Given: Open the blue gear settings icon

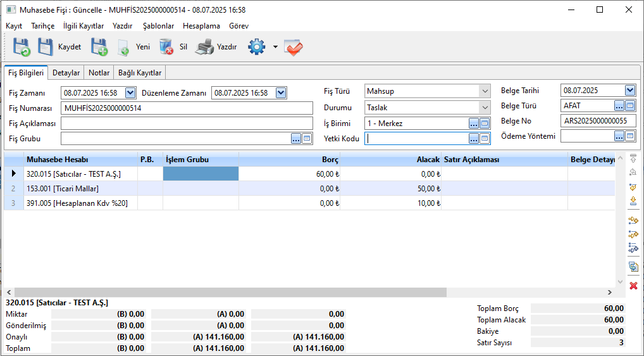Looking at the screenshot, I should 256,48.
